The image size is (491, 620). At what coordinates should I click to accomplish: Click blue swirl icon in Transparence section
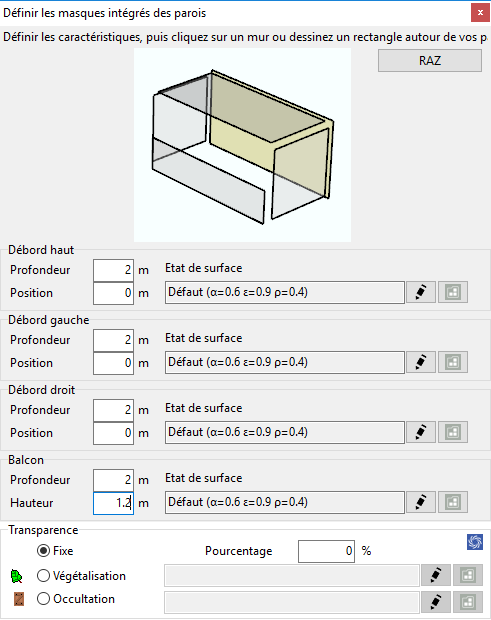[x=475, y=542]
